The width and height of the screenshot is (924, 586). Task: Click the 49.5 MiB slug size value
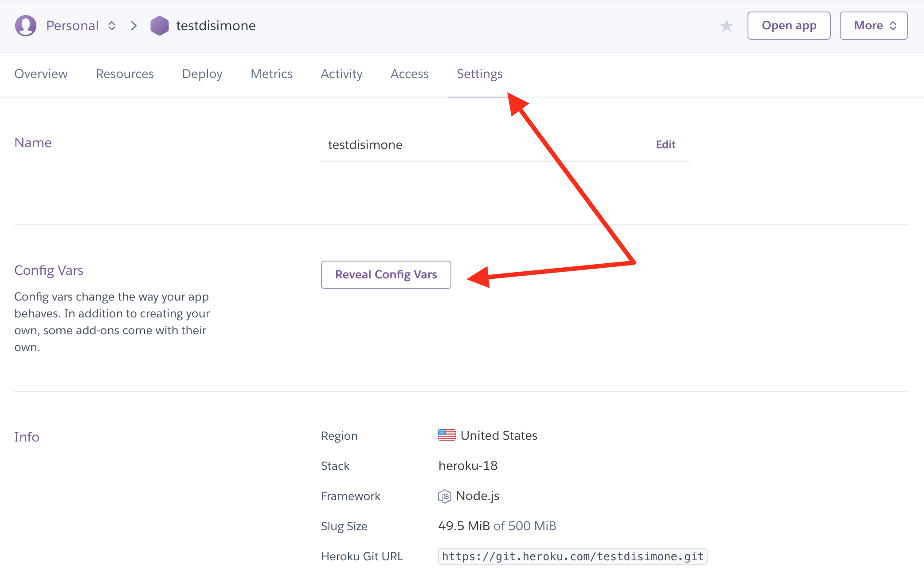point(464,526)
